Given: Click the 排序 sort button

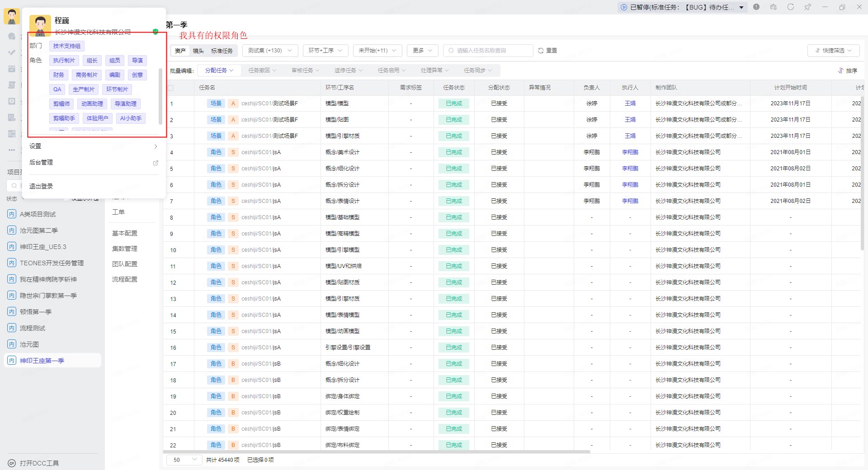Looking at the screenshot, I should pos(847,70).
